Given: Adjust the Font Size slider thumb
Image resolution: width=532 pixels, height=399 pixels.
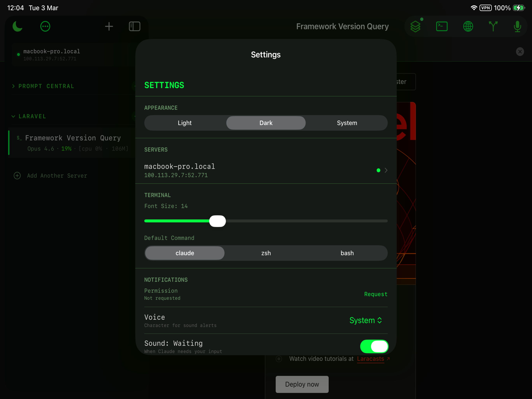Looking at the screenshot, I should pyautogui.click(x=218, y=221).
